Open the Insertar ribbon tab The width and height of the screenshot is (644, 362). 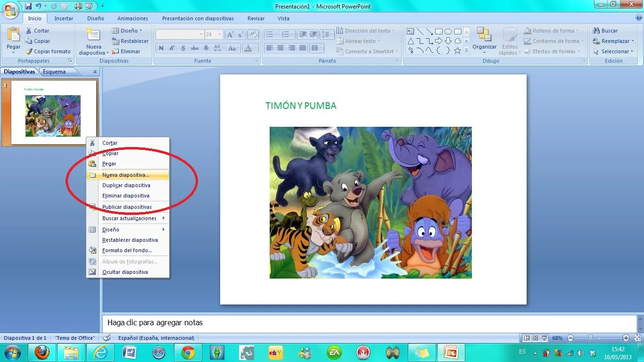pos(64,18)
